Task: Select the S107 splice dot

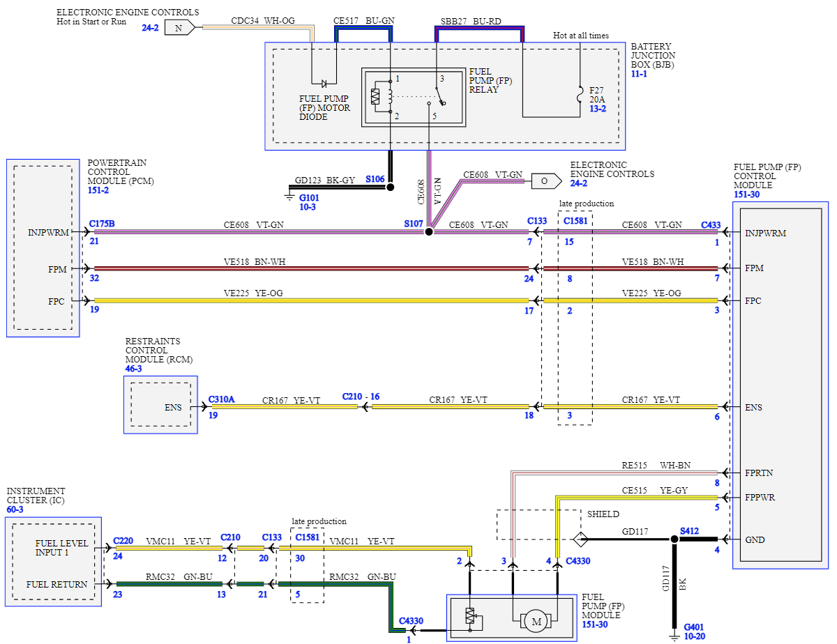Action: [428, 230]
